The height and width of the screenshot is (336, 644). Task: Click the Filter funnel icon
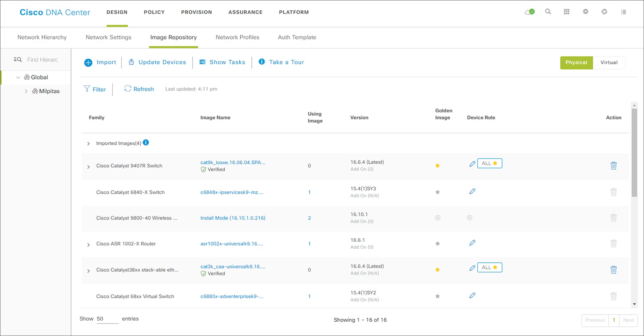[x=87, y=88]
